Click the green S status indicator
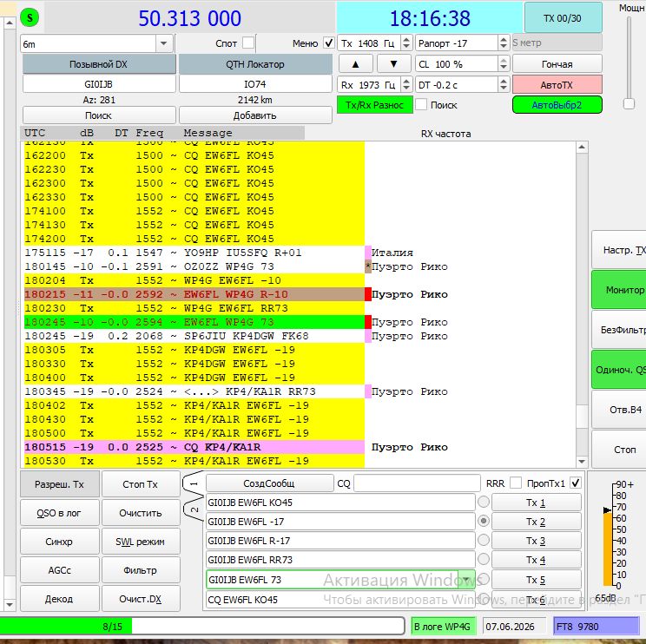Screen dimensions: 646x644 (30, 17)
